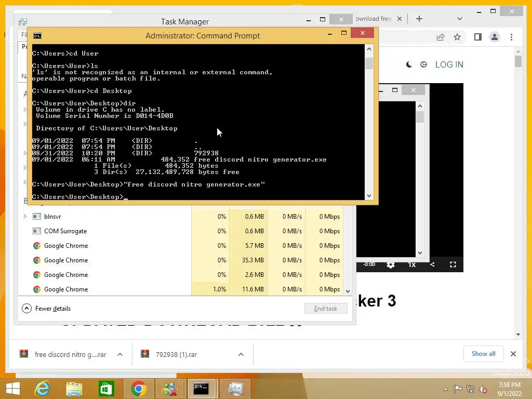The image size is (532, 399).
Task: Click the LOG IN link
Action: pos(449,64)
